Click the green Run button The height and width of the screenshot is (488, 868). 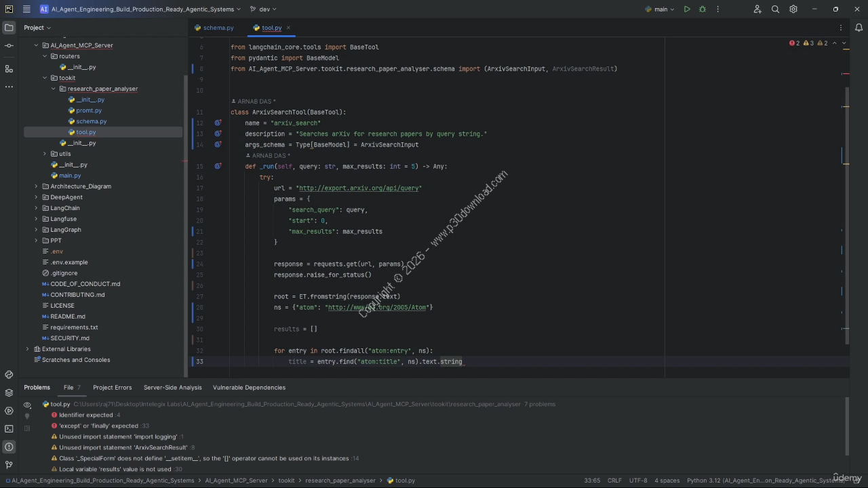(x=687, y=9)
